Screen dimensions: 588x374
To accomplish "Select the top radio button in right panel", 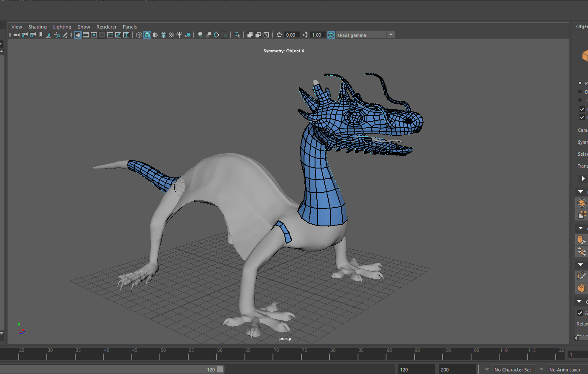I will (x=580, y=83).
